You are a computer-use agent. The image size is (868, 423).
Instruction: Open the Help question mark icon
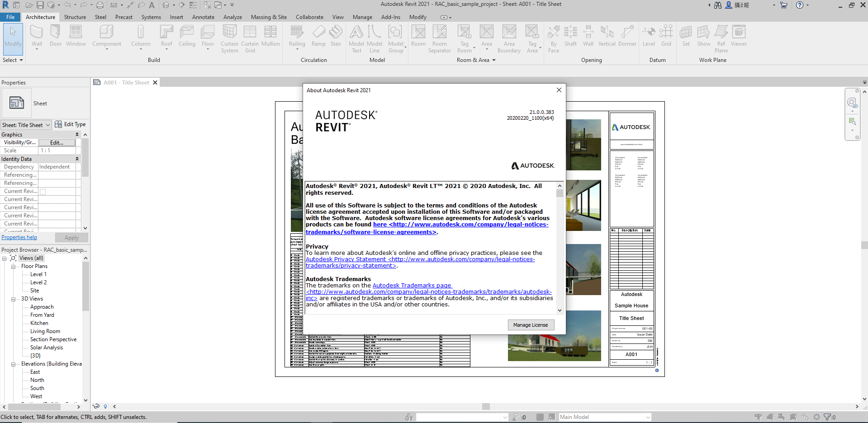[800, 5]
